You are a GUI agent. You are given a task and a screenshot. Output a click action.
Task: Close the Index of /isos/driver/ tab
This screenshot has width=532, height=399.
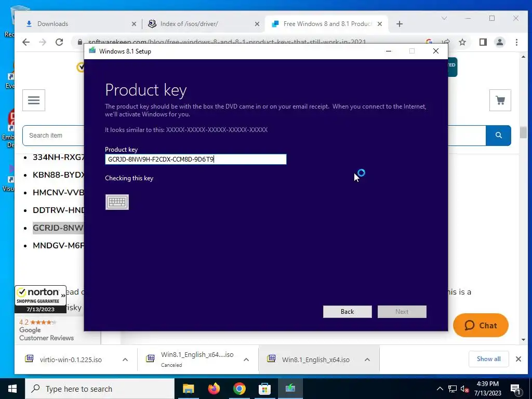click(x=257, y=24)
